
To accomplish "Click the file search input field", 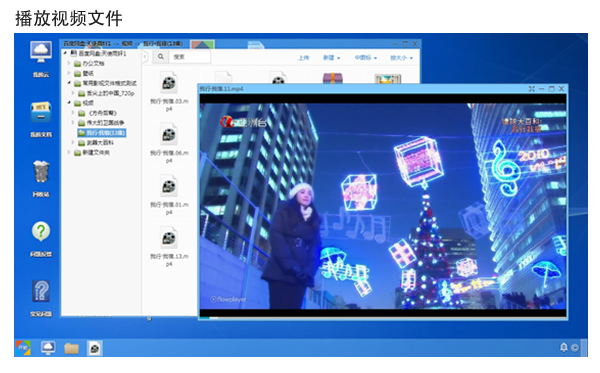I will [x=189, y=57].
